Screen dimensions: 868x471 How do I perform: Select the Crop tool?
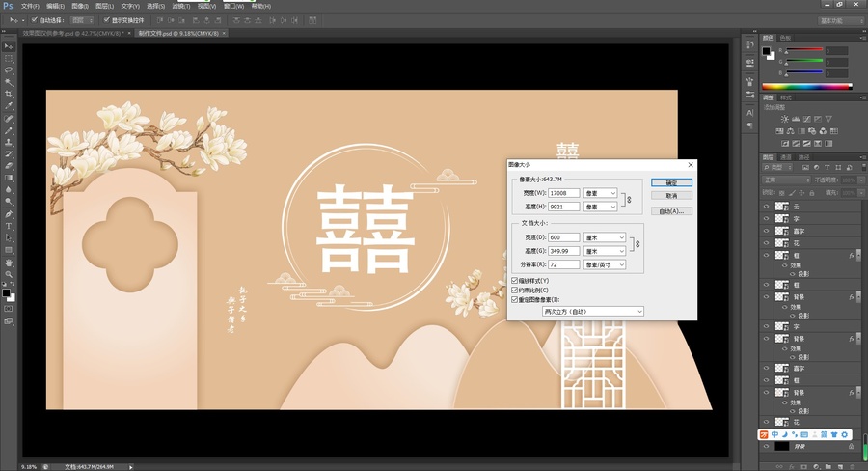click(x=9, y=95)
